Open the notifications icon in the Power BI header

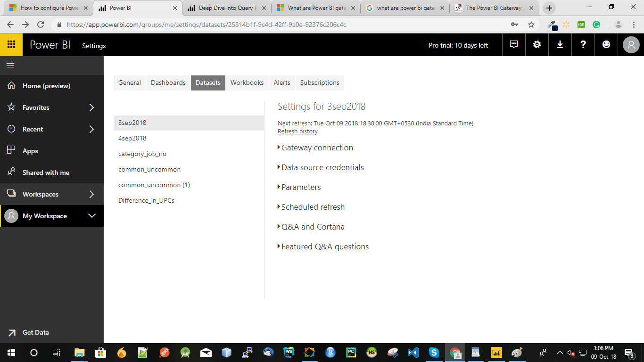(514, 45)
